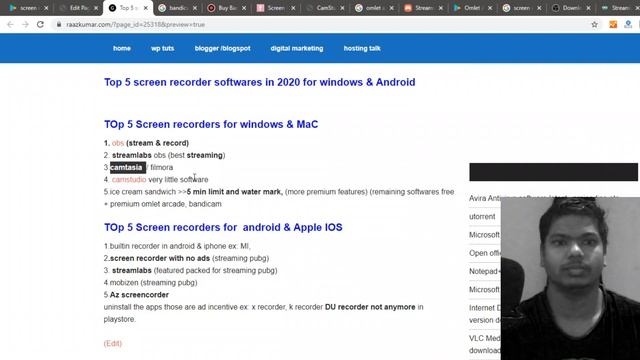Close the 'Edit Po' tab

(x=96, y=8)
